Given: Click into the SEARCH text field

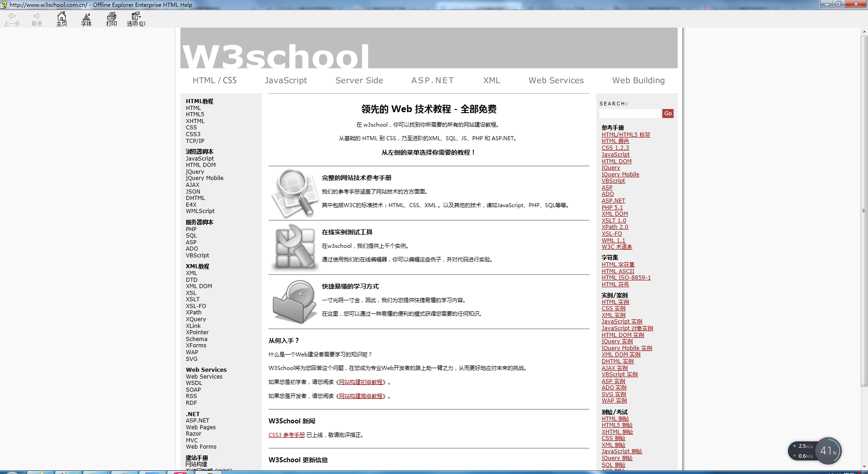Looking at the screenshot, I should pyautogui.click(x=630, y=114).
